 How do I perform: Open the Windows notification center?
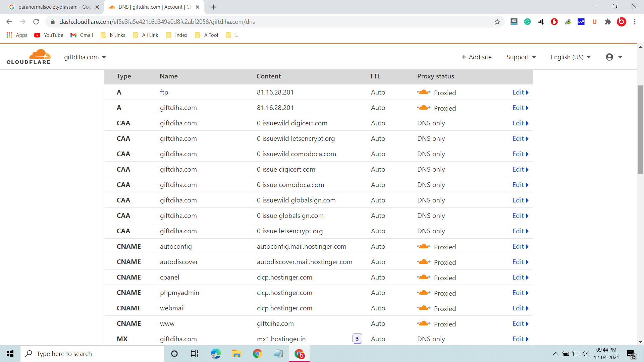631,354
